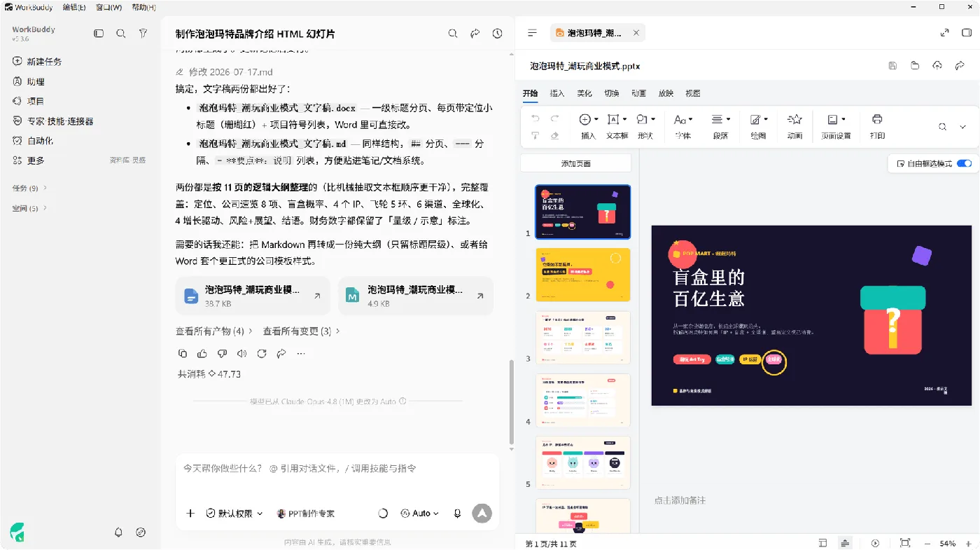Switch to the 美化 ribbon tab
Viewport: 980px width, 550px height.
[584, 93]
